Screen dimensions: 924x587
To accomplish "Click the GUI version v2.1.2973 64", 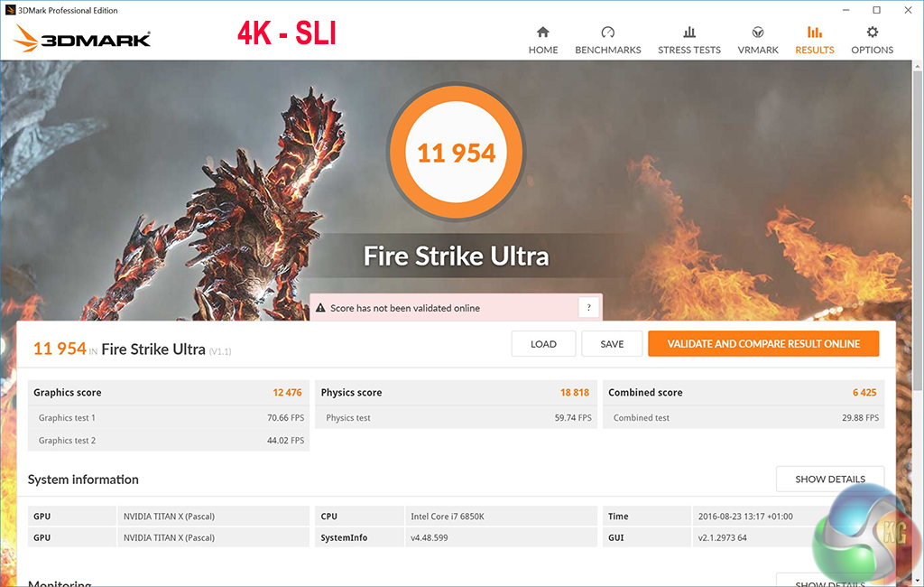I will (x=722, y=537).
